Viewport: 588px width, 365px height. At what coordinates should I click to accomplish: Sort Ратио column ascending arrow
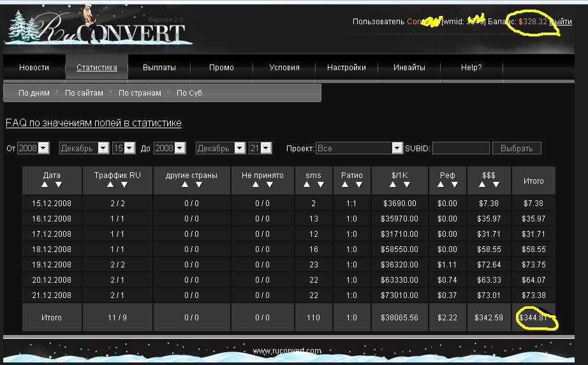click(x=345, y=184)
